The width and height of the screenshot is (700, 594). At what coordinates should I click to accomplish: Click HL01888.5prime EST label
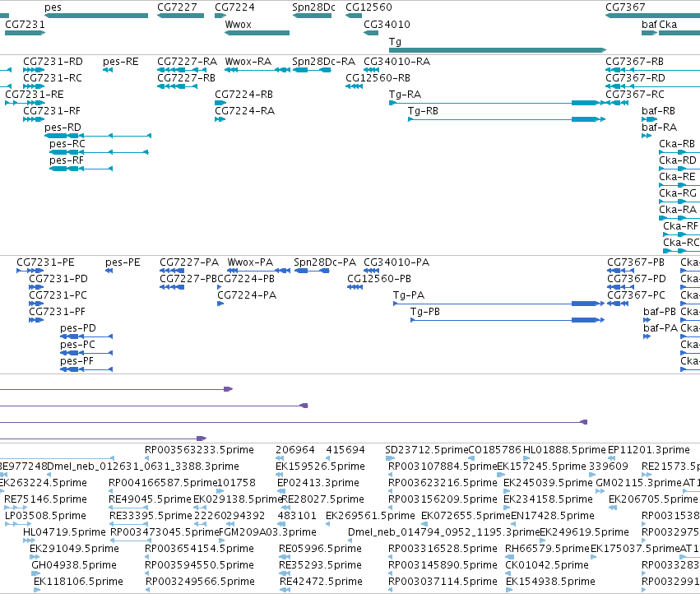click(x=564, y=450)
